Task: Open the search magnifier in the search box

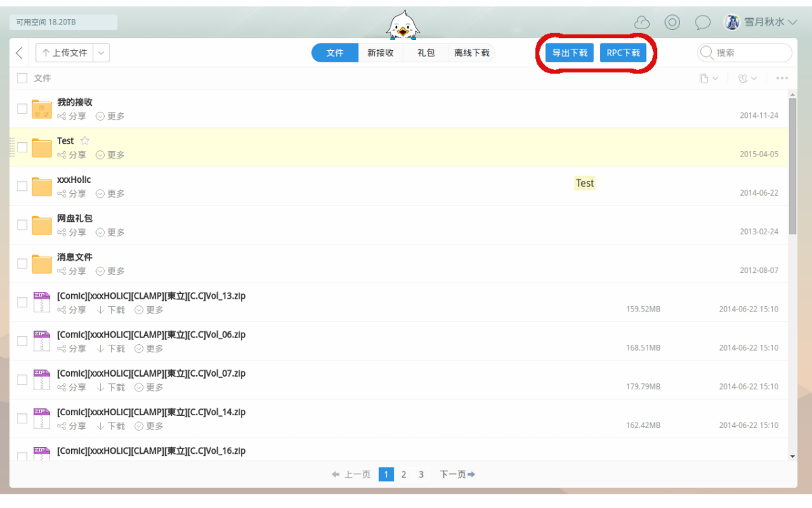Action: (706, 52)
